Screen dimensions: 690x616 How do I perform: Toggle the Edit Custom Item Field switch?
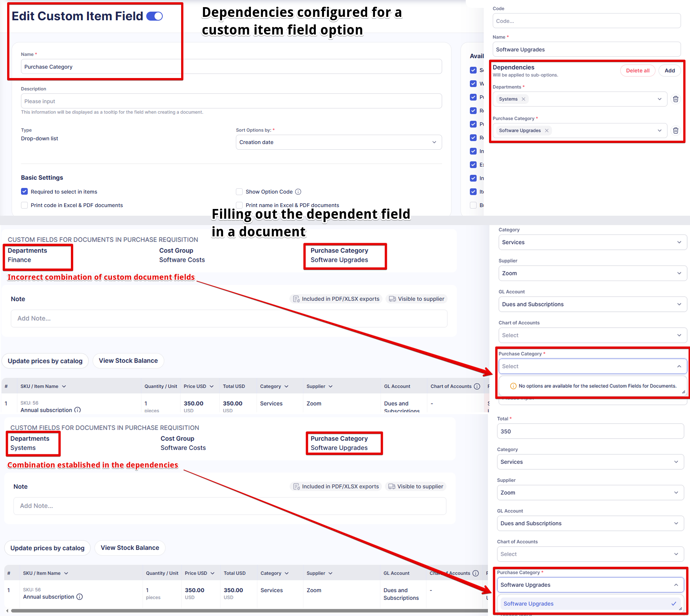(x=154, y=16)
